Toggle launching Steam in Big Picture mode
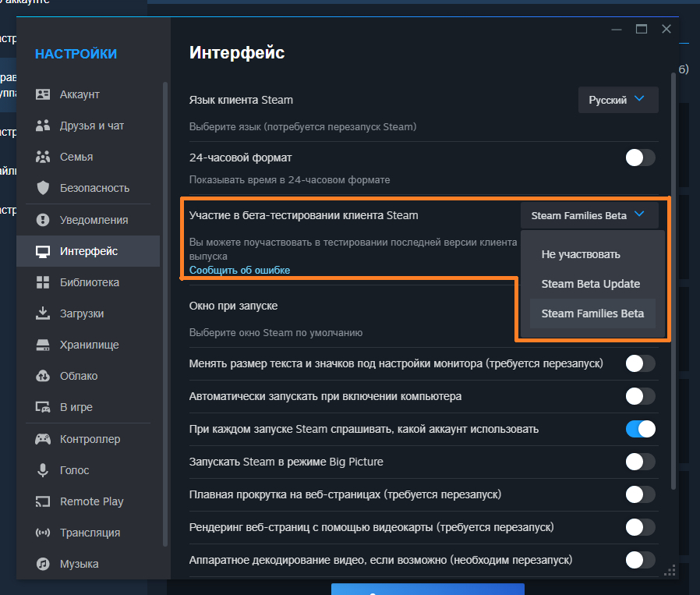 coord(640,462)
